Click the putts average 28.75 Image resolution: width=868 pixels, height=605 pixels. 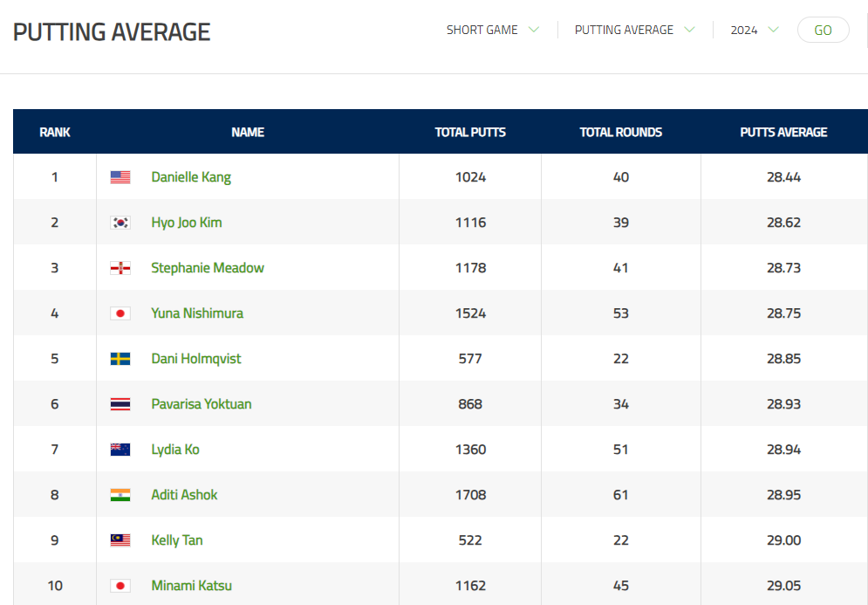click(784, 313)
